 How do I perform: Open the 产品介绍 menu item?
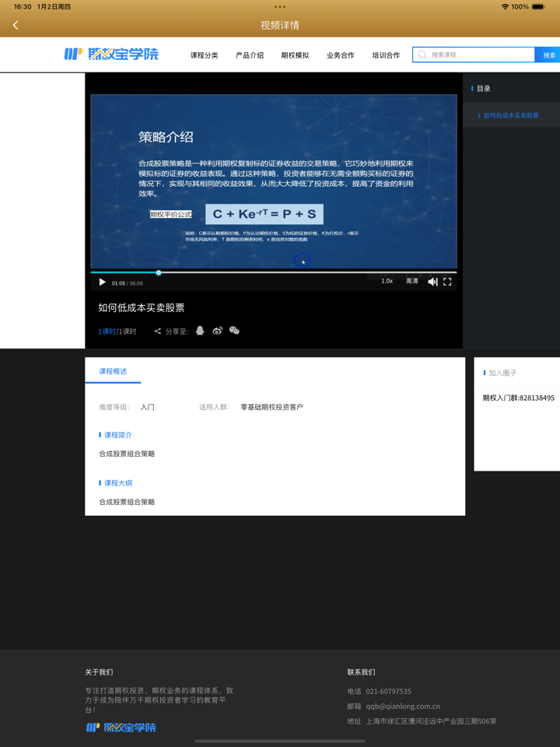(250, 55)
